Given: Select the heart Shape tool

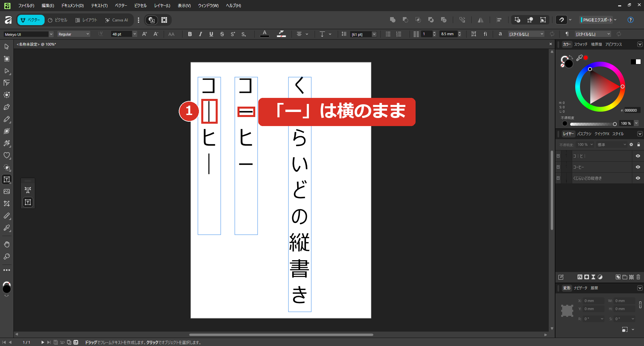Looking at the screenshot, I should 6,155.
